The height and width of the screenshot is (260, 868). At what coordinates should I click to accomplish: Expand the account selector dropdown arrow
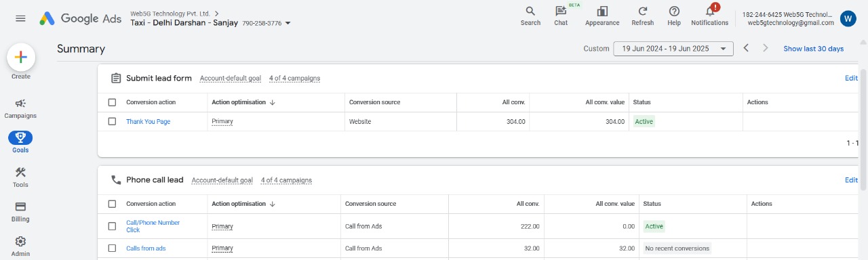click(288, 23)
